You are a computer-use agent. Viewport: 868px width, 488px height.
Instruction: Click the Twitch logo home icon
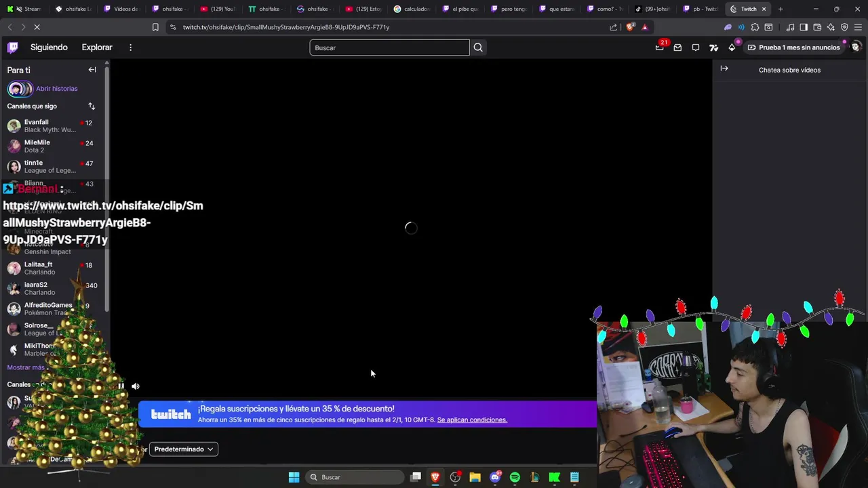13,47
